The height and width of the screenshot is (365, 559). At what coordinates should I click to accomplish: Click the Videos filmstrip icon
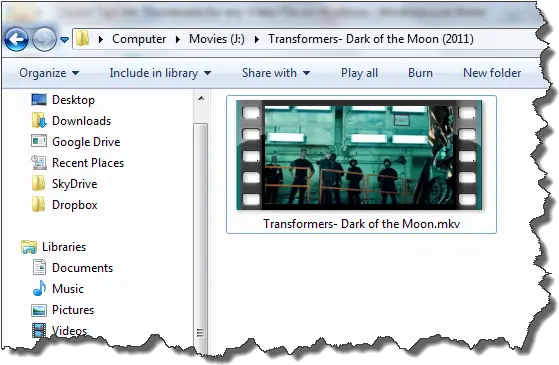pyautogui.click(x=39, y=330)
